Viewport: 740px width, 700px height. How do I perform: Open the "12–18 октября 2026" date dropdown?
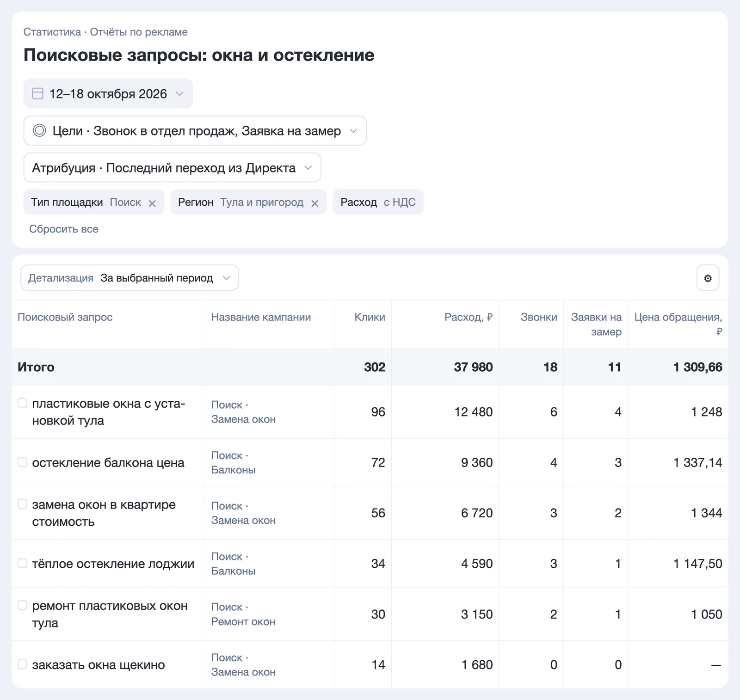108,94
